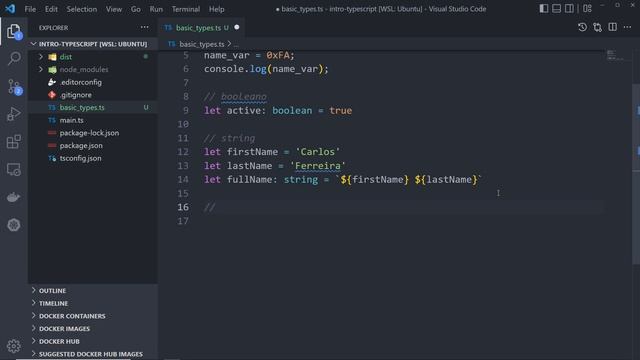Open the Help menu
640x360 pixels.
pos(217,9)
